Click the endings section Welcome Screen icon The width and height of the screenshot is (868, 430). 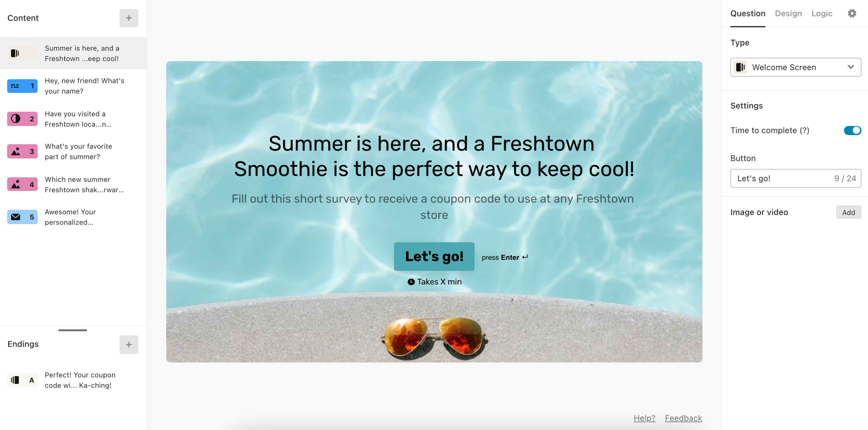click(x=15, y=379)
